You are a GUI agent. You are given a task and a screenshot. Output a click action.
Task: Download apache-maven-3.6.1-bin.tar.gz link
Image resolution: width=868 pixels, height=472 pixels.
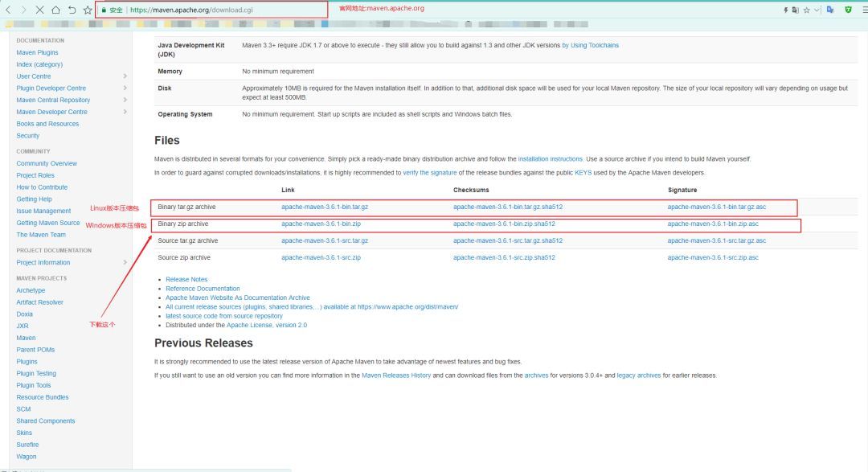(x=325, y=207)
